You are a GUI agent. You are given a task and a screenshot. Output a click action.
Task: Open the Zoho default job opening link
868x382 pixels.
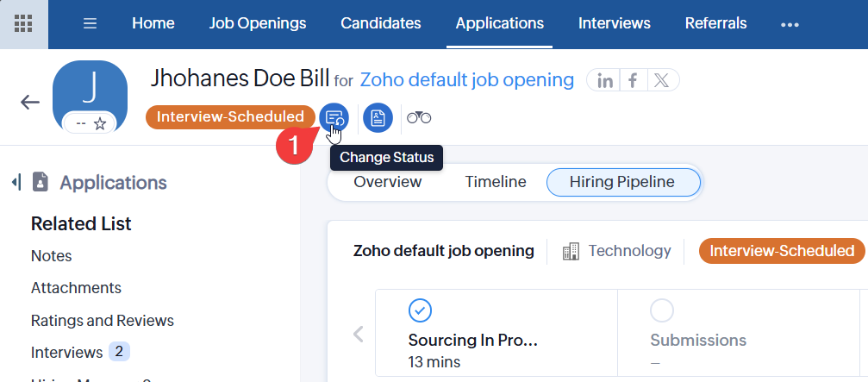point(466,80)
